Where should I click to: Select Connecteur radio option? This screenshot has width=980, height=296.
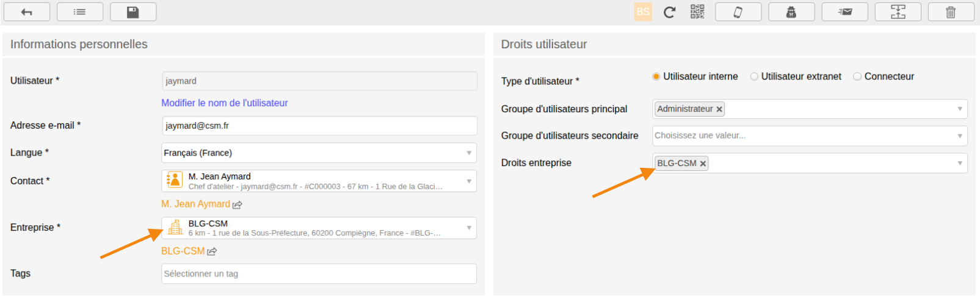[857, 76]
